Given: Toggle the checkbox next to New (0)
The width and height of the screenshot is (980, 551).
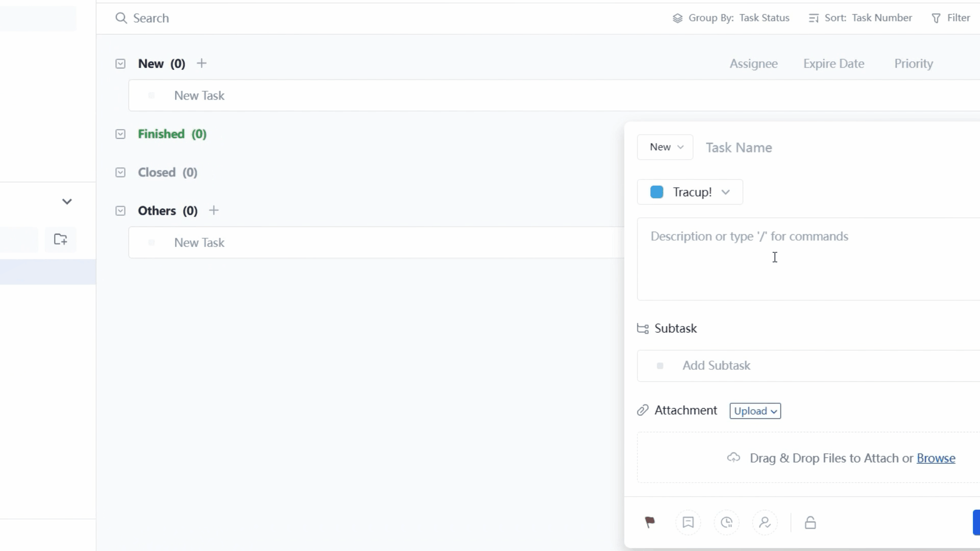Looking at the screenshot, I should 120,63.
